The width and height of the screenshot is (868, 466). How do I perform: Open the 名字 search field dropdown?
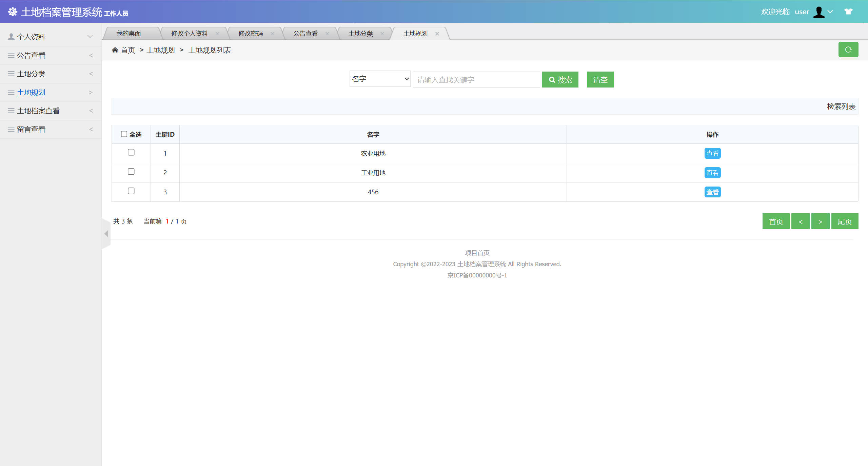point(380,79)
